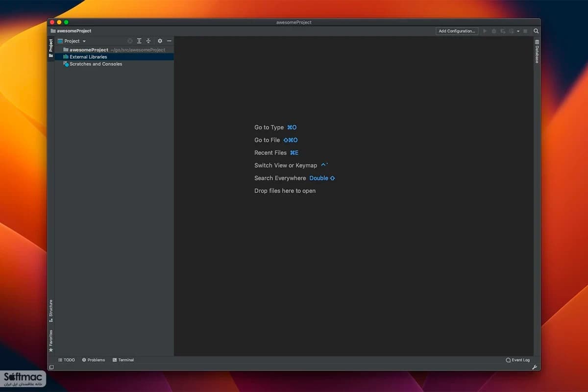Click the Run play icon in toolbar
The width and height of the screenshot is (588, 392).
485,31
